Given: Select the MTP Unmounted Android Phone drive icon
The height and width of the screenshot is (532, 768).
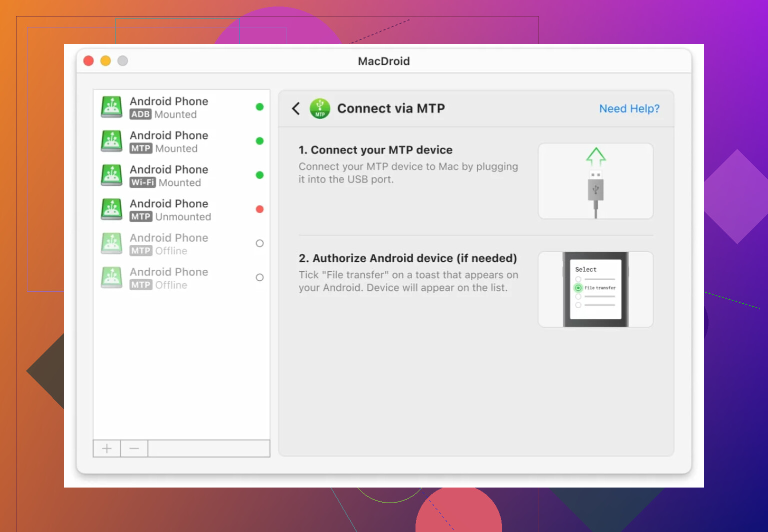Looking at the screenshot, I should pyautogui.click(x=111, y=209).
